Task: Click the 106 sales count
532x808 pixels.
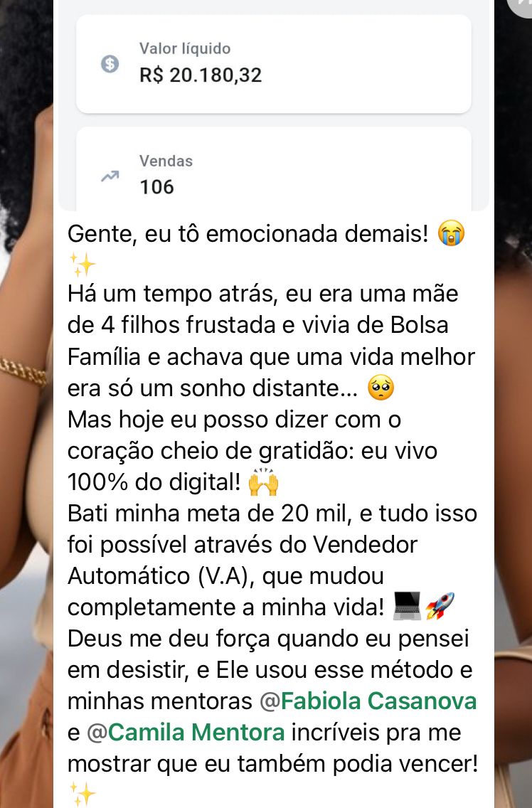Action: (156, 186)
